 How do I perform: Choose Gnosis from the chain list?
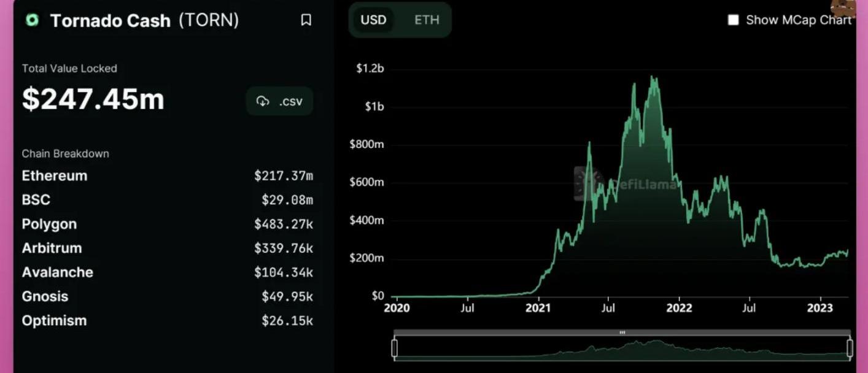[45, 296]
